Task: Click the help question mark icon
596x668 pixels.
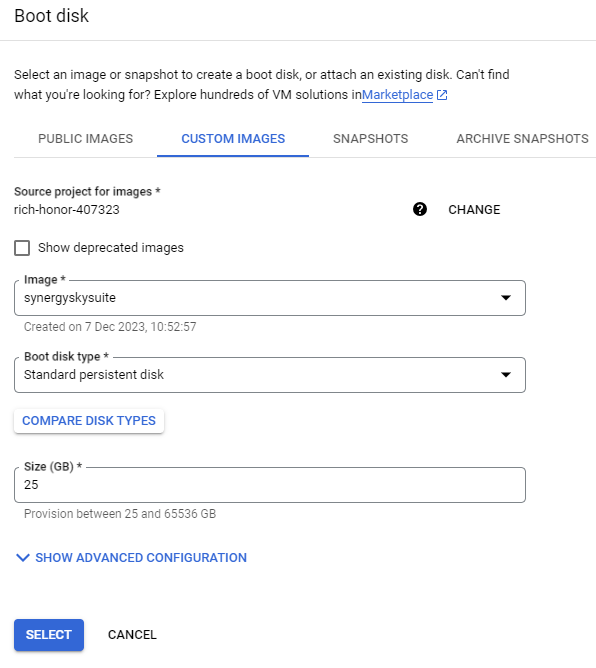Action: (x=420, y=209)
